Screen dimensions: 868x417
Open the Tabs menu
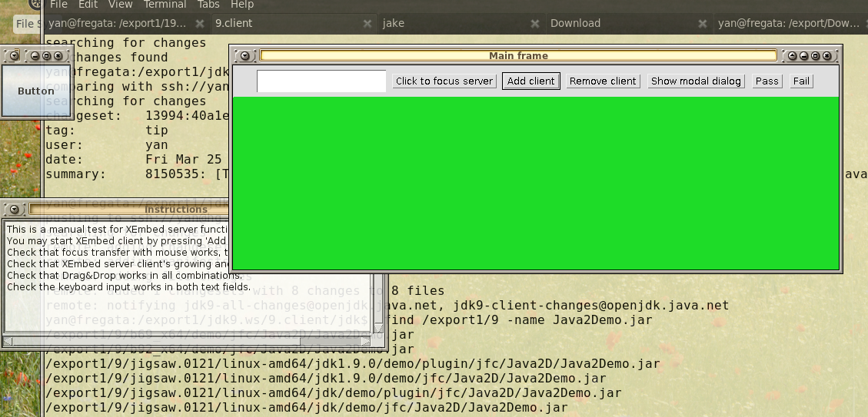click(x=208, y=5)
